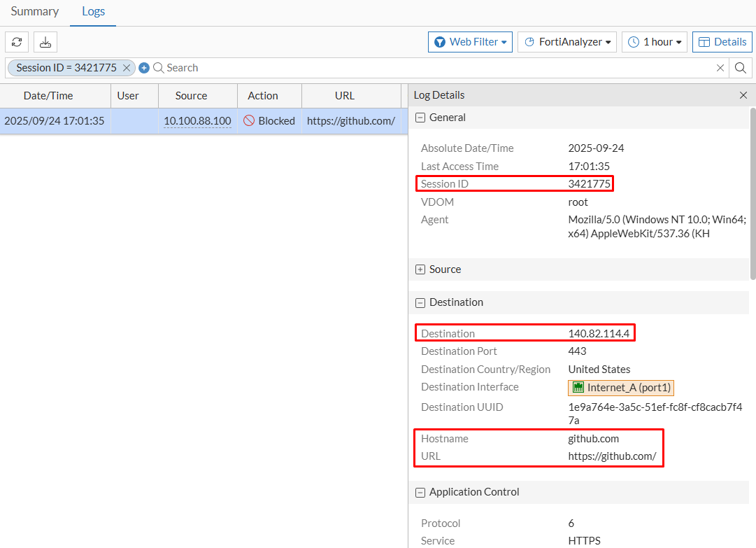Collapse the Destination section
Viewport: 756px width, 548px height.
420,302
